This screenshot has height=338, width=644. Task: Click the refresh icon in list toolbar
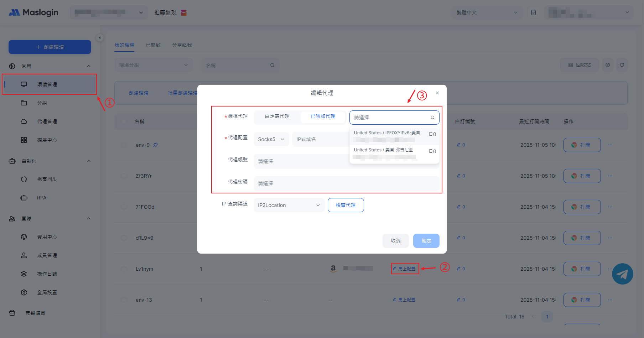(x=622, y=65)
